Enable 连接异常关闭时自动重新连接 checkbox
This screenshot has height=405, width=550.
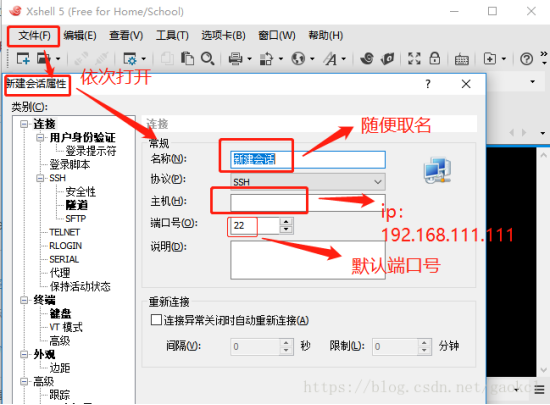[156, 320]
